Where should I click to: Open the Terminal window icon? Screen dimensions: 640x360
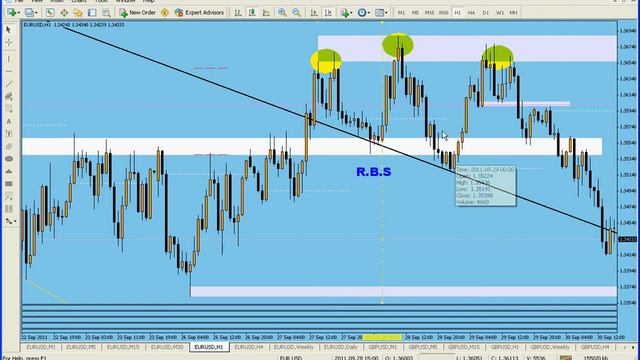(92, 13)
